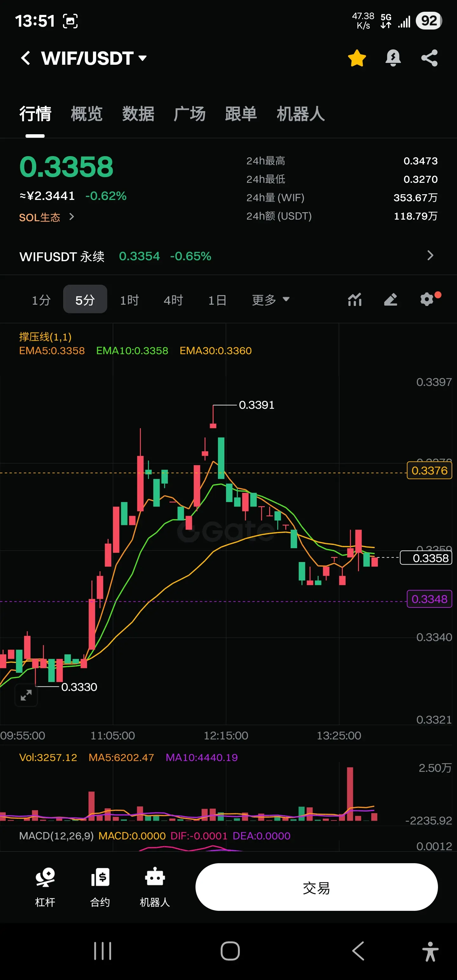
Task: Tap the orange 0.3376 resistance price tag
Action: [x=429, y=471]
